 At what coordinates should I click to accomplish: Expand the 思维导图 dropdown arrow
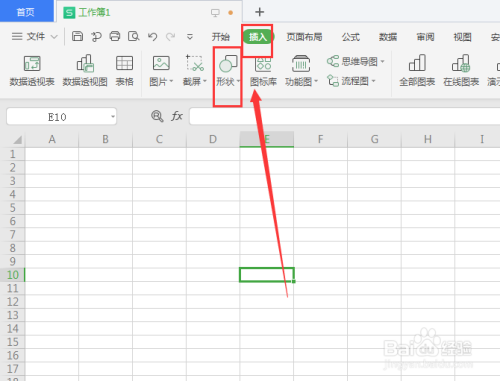pyautogui.click(x=382, y=62)
